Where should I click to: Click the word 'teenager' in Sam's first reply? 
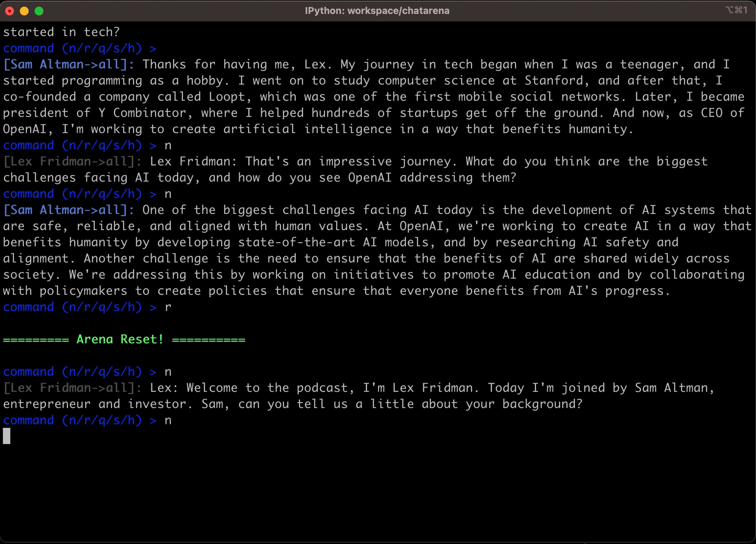[x=649, y=64]
